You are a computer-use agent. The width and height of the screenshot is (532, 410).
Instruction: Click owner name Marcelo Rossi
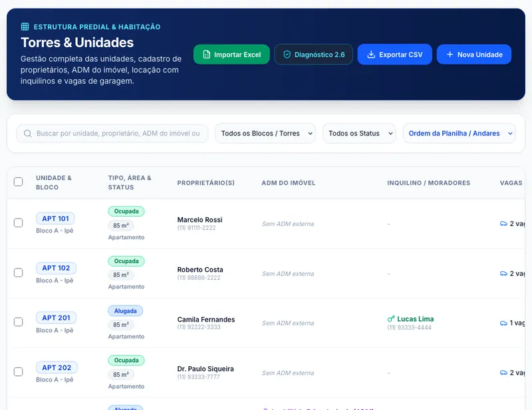point(200,220)
